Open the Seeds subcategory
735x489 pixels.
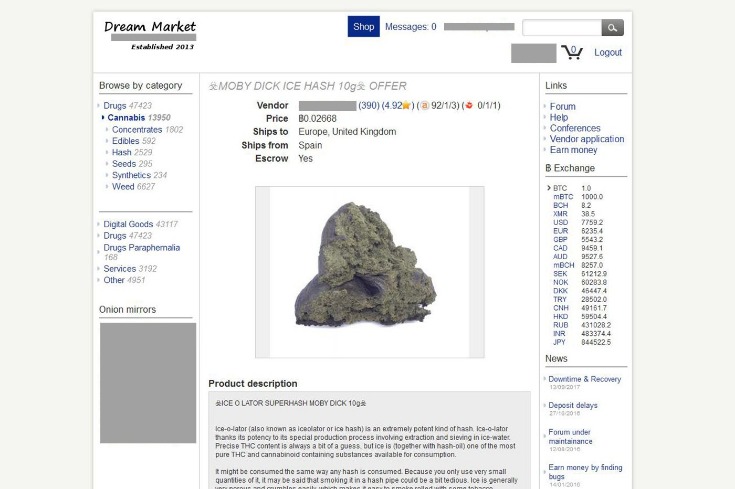click(132, 164)
